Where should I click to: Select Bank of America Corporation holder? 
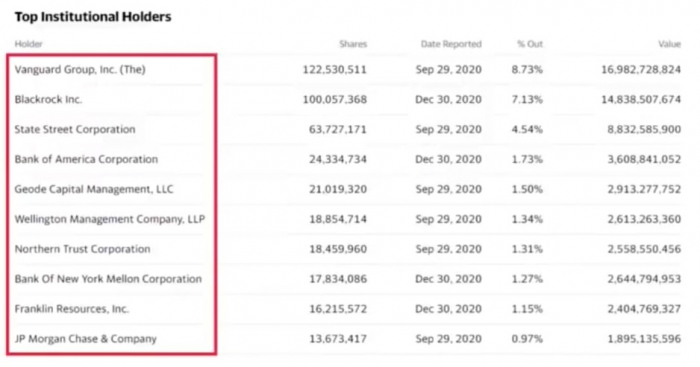coord(86,159)
